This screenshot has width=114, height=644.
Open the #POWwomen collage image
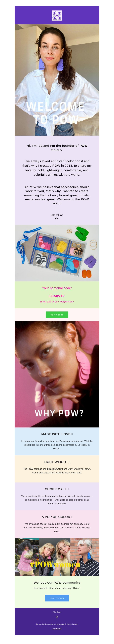coord(57,557)
